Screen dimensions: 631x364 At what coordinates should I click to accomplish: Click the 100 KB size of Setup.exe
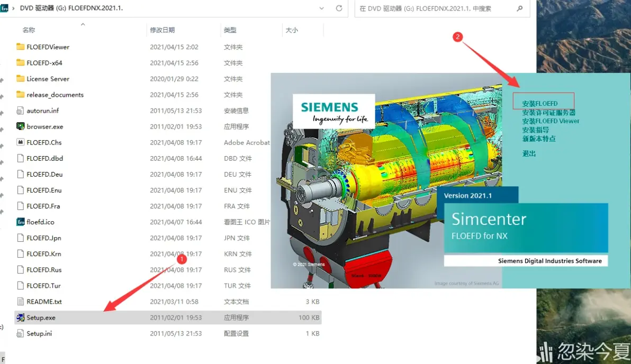pos(309,318)
